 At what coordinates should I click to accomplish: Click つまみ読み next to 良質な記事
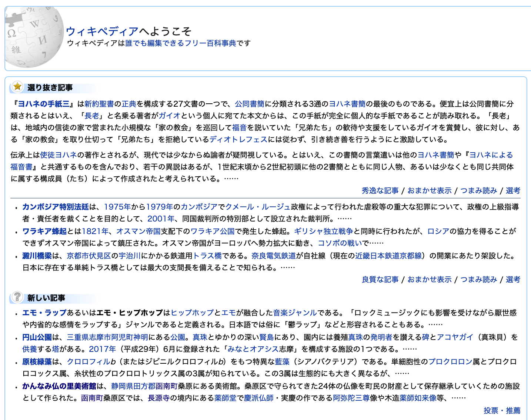point(479,280)
